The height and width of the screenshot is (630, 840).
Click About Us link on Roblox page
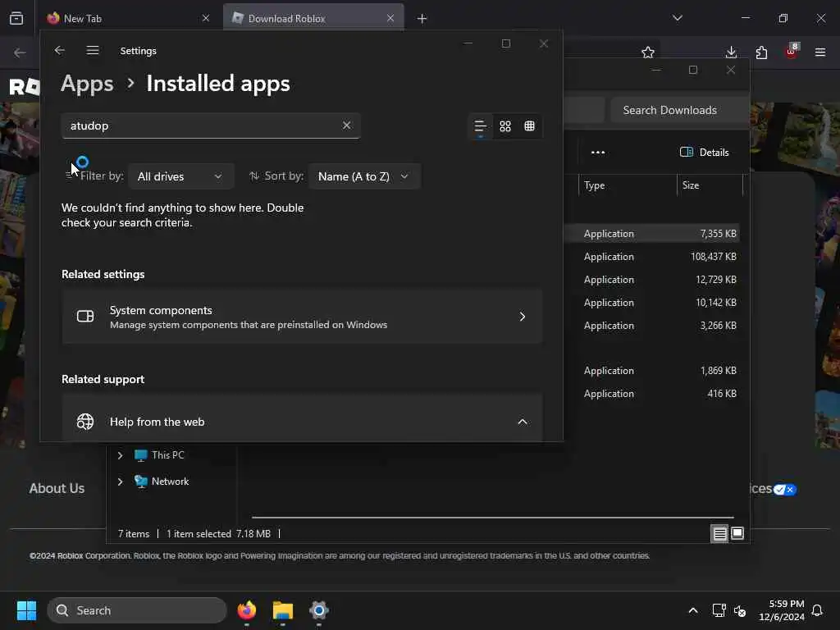57,489
